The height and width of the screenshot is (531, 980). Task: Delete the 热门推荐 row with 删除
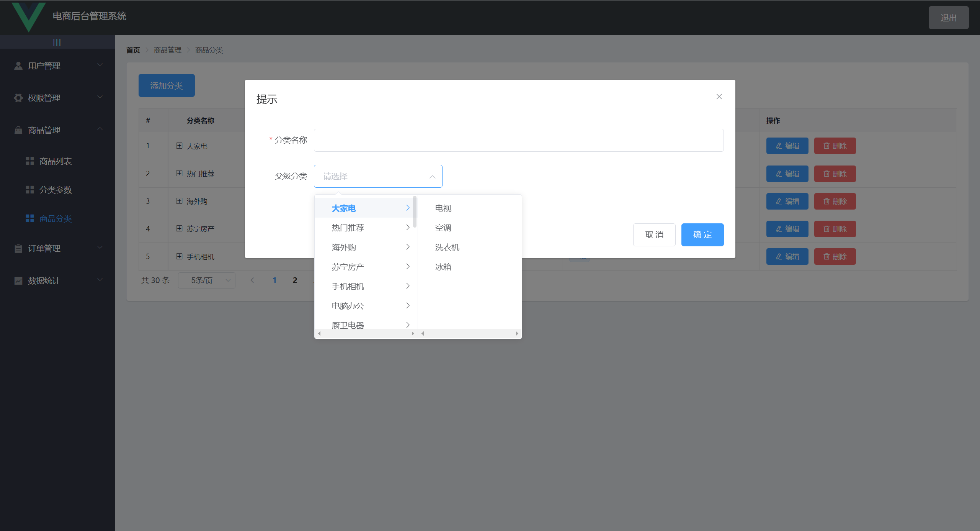835,174
